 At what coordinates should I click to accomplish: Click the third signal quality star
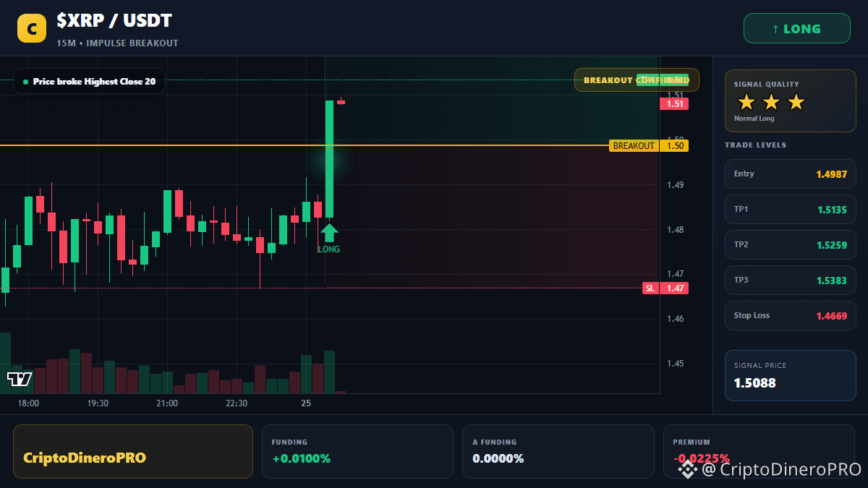[796, 102]
